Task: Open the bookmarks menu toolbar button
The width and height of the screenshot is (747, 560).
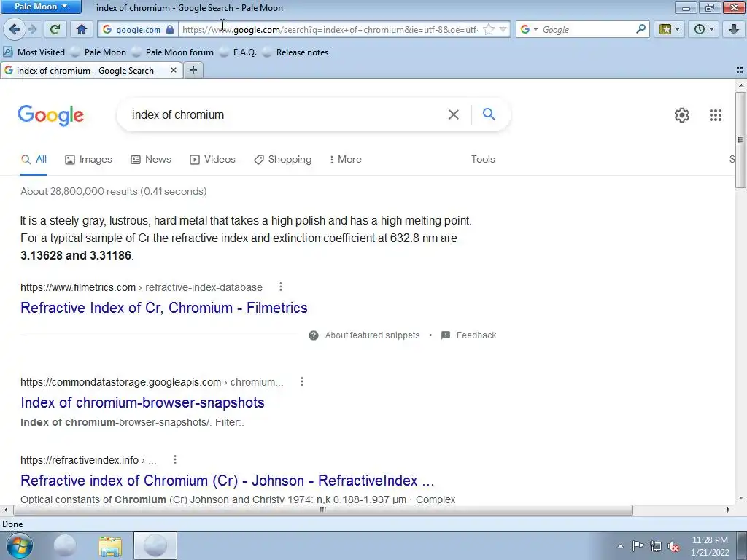Action: click(x=669, y=29)
